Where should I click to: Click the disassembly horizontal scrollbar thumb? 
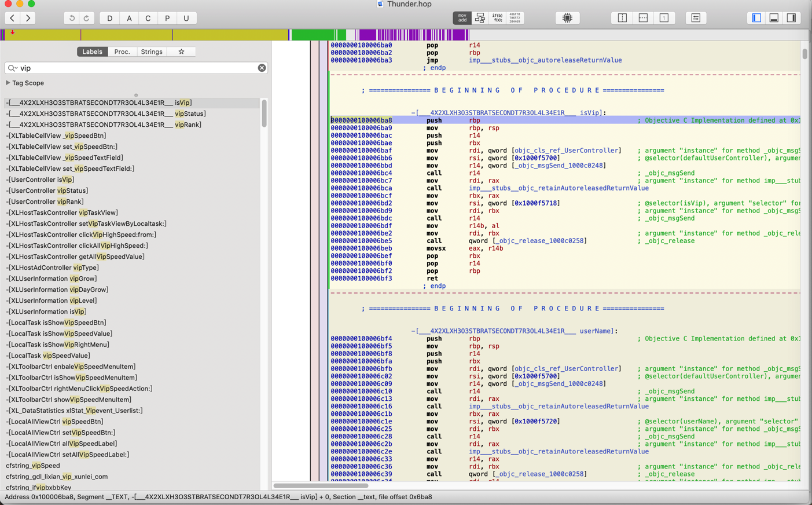[x=321, y=485]
